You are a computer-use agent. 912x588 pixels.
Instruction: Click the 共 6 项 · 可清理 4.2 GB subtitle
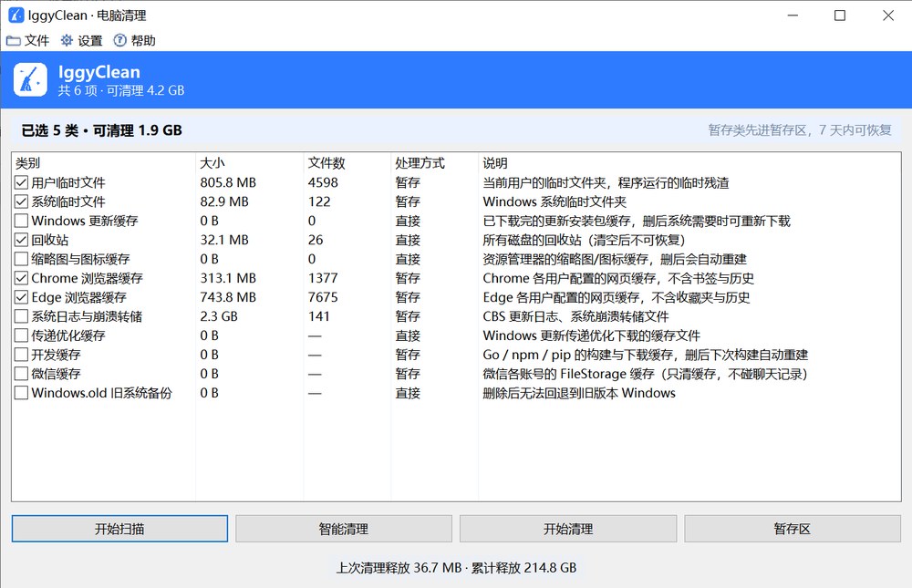tap(121, 91)
